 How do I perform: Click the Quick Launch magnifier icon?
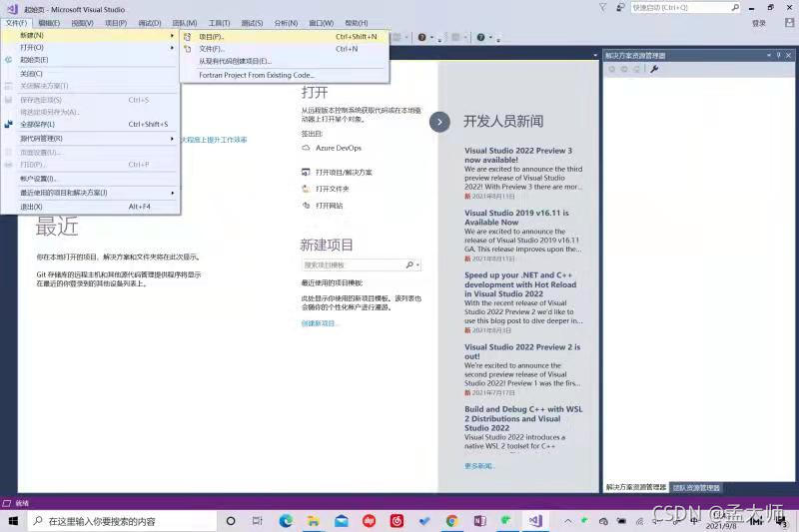[x=735, y=7]
